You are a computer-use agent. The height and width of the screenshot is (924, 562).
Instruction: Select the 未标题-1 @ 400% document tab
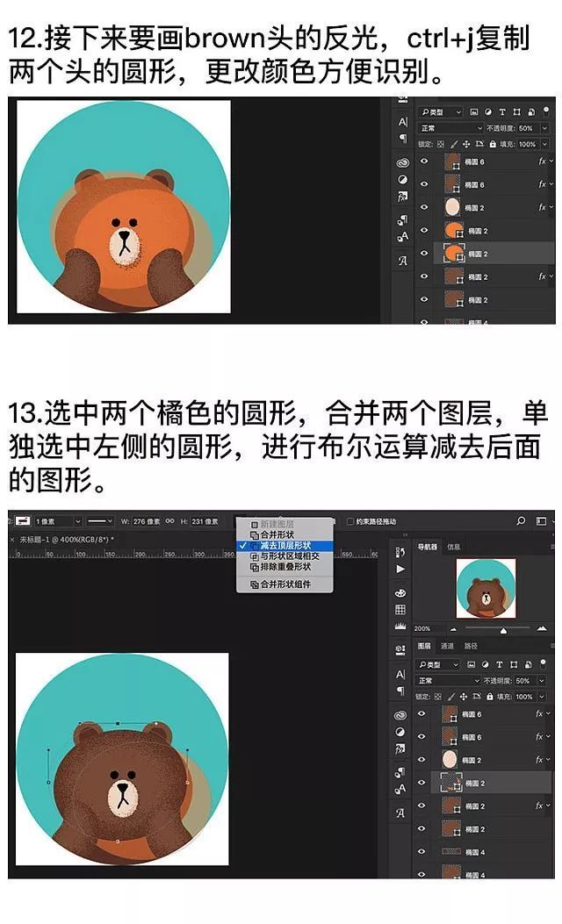pyautogui.click(x=66, y=539)
